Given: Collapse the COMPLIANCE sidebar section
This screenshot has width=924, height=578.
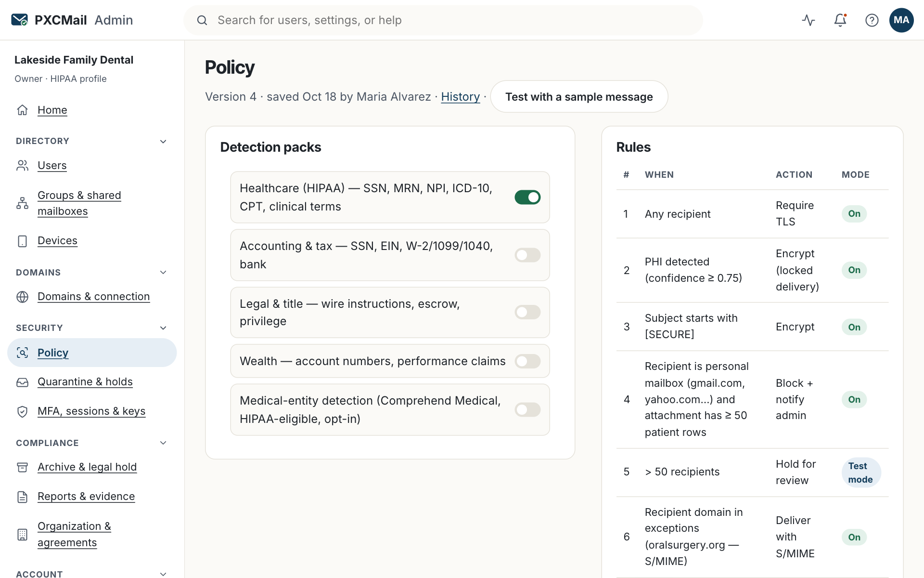Looking at the screenshot, I should [163, 443].
